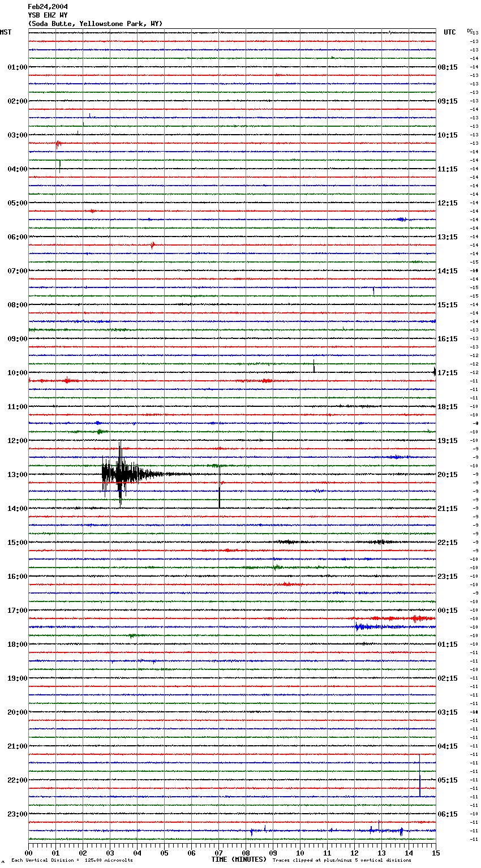Click the "08:15" UTC row label
Screen dimensions: 481x868
[x=448, y=67]
